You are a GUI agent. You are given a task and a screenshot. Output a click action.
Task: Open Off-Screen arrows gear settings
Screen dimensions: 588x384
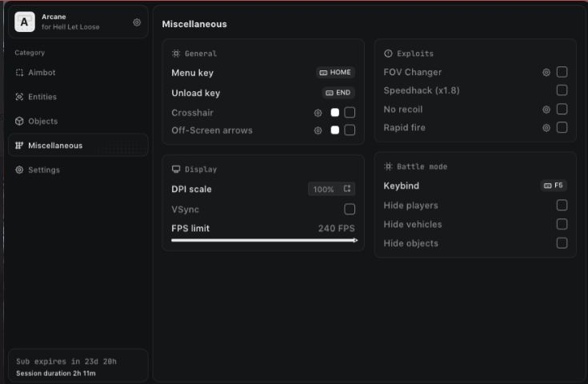318,130
